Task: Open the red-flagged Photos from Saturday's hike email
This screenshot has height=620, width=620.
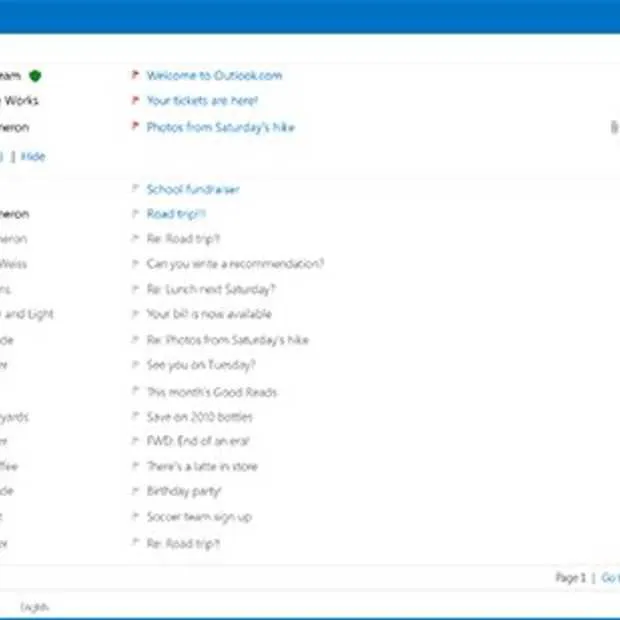Action: pyautogui.click(x=221, y=127)
